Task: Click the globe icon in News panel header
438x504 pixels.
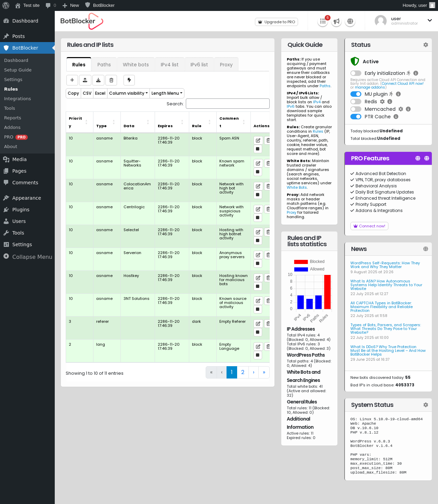Action: 426,249
